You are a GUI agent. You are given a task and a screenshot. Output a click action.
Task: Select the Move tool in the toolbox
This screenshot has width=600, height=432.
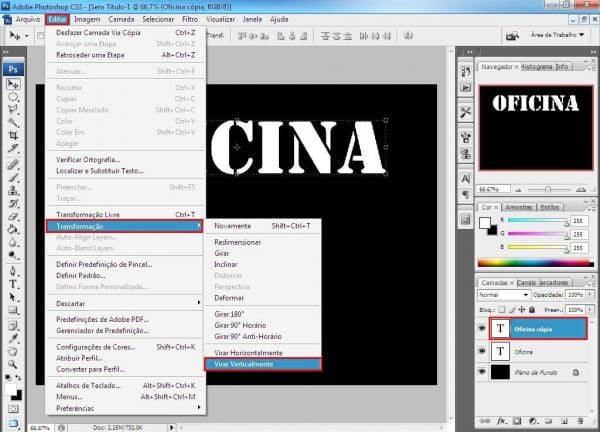pos(14,84)
